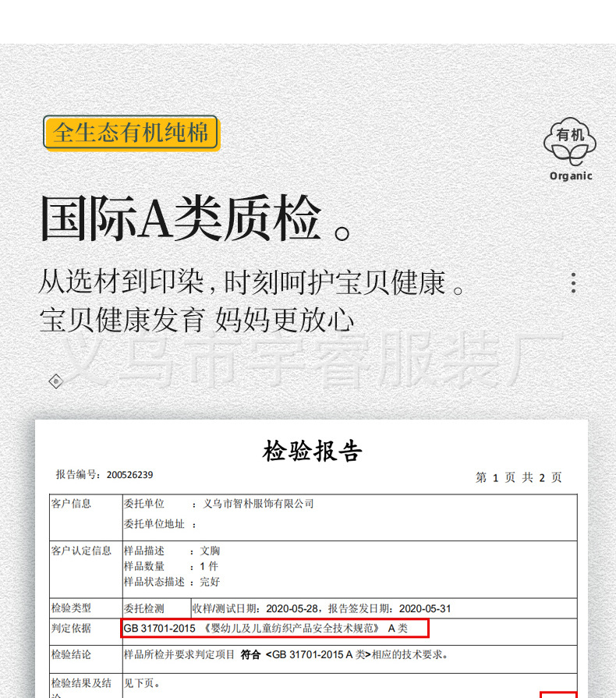The height and width of the screenshot is (698, 616).
Task: Click the sample quantity 1 件
Action: (209, 566)
